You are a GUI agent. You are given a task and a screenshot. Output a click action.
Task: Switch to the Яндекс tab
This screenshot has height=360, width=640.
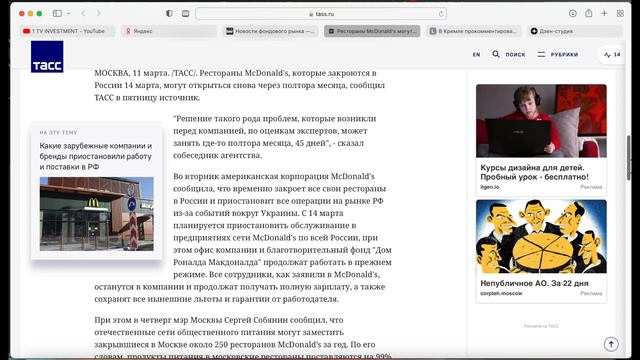coord(169,31)
